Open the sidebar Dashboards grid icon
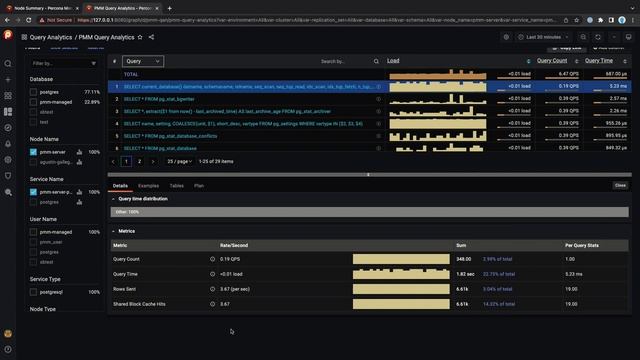The width and height of the screenshot is (640, 360). pyautogui.click(x=8, y=96)
